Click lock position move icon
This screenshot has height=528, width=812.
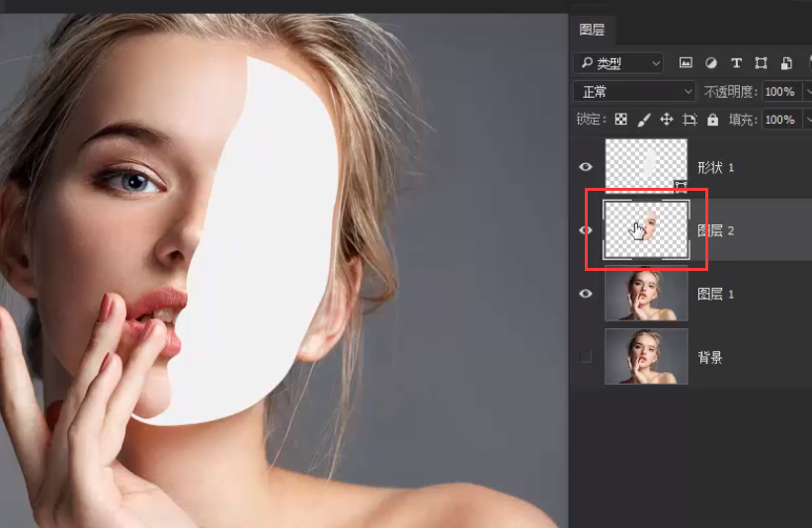point(666,120)
